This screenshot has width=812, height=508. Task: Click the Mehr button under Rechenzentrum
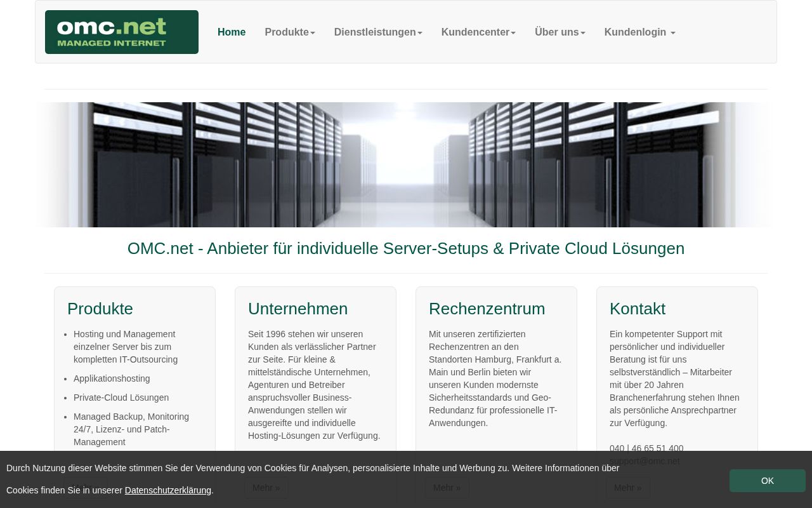(447, 488)
